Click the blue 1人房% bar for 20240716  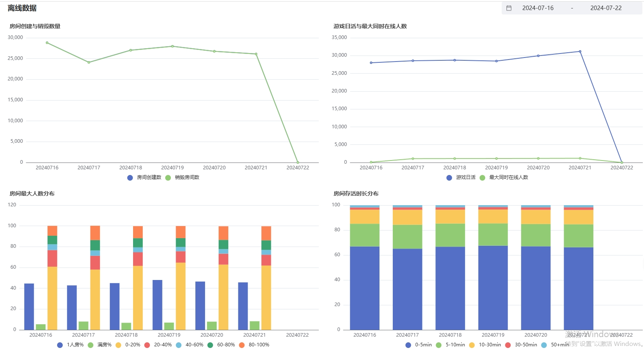click(29, 307)
